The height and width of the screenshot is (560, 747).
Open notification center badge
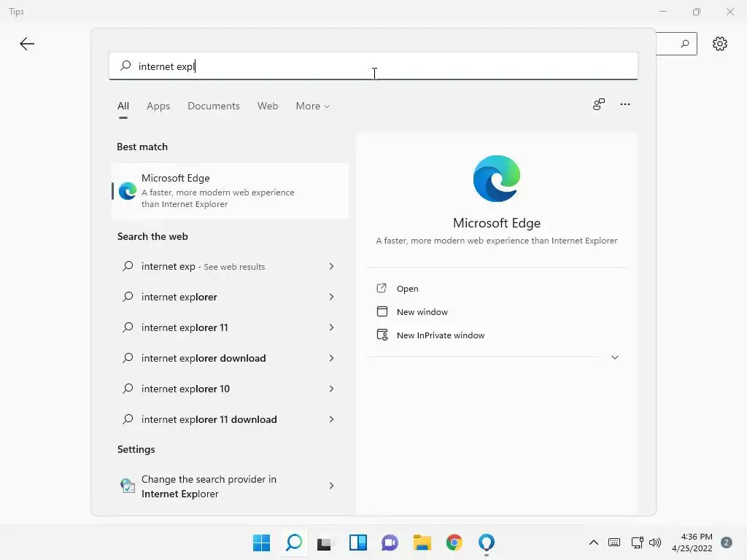(727, 542)
